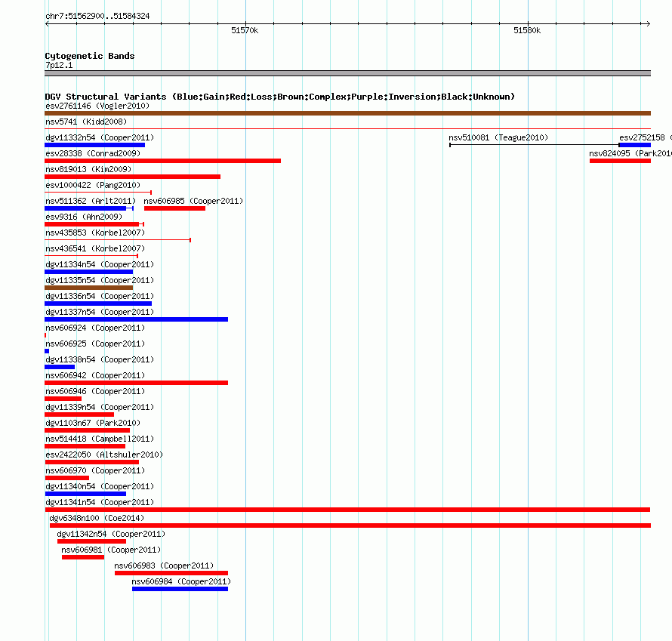672x641 pixels.
Task: Click esv1000422 (Pang2010) label
Action: pos(93,185)
